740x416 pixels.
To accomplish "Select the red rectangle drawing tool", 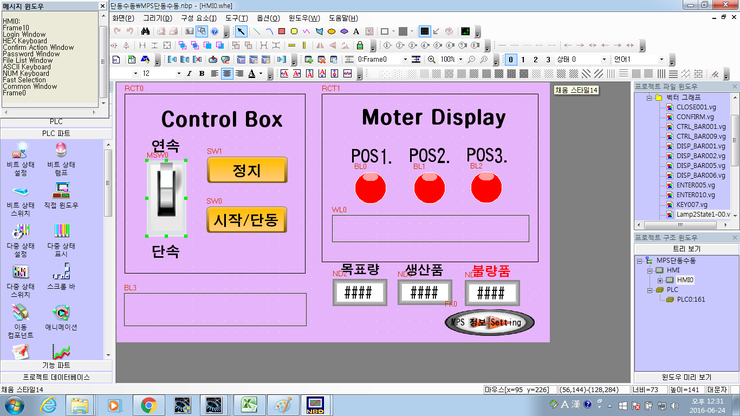I will click(281, 32).
